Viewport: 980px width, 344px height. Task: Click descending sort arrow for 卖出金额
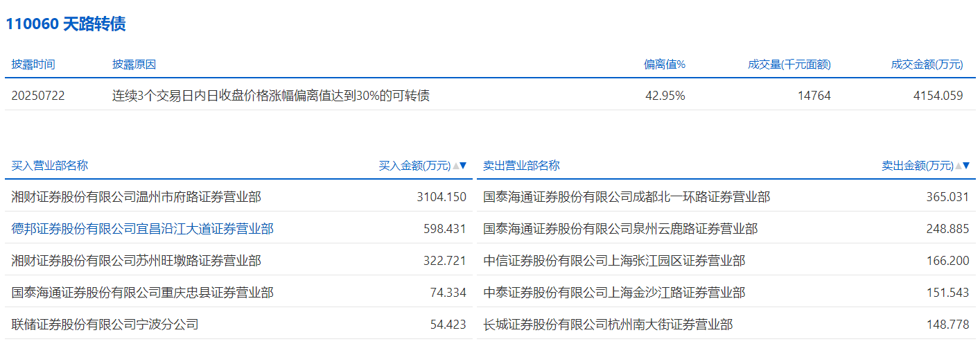[967, 166]
